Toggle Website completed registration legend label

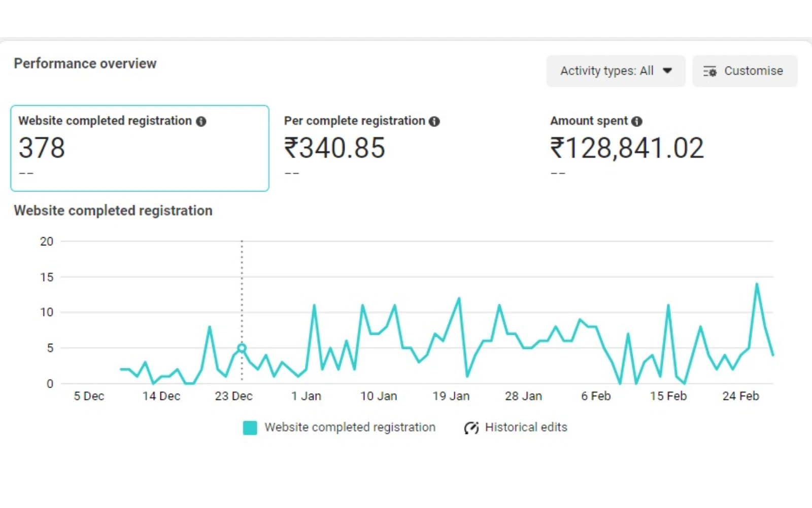pyautogui.click(x=350, y=427)
